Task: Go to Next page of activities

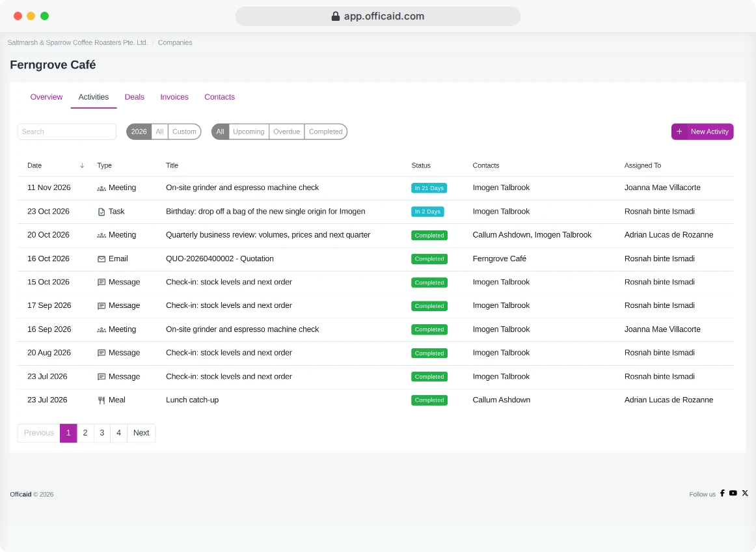Action: pyautogui.click(x=141, y=433)
